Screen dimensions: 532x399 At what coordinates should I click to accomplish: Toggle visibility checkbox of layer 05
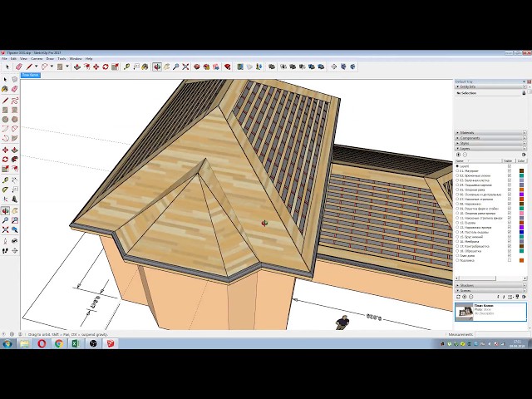point(510,190)
